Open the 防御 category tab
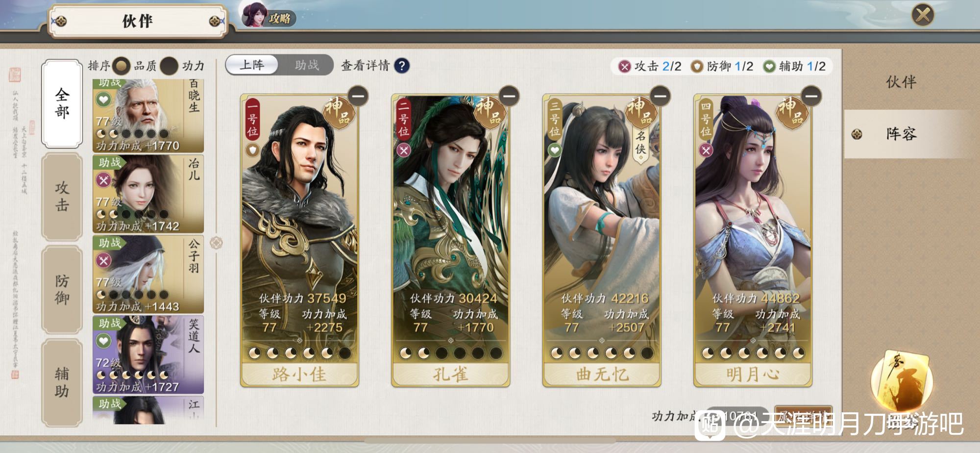 click(x=62, y=290)
